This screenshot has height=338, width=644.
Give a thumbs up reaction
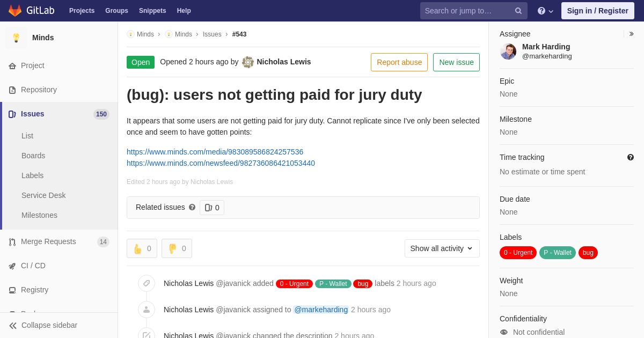point(142,248)
